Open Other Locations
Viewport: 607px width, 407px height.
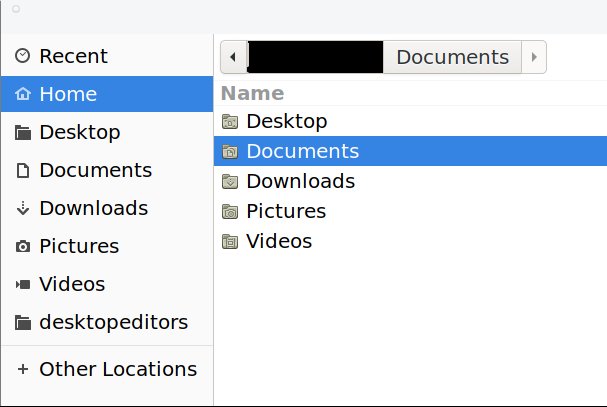[107, 369]
